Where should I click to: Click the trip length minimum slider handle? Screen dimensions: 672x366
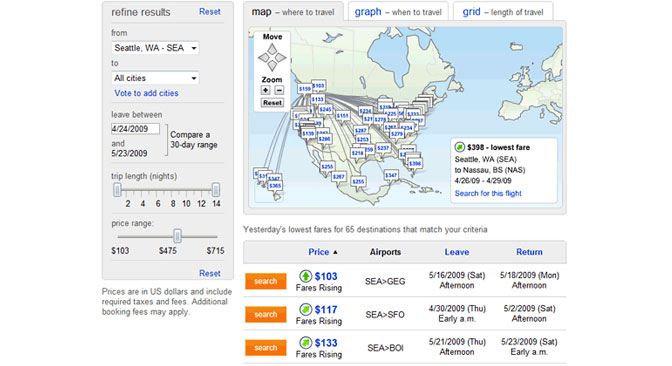[117, 189]
